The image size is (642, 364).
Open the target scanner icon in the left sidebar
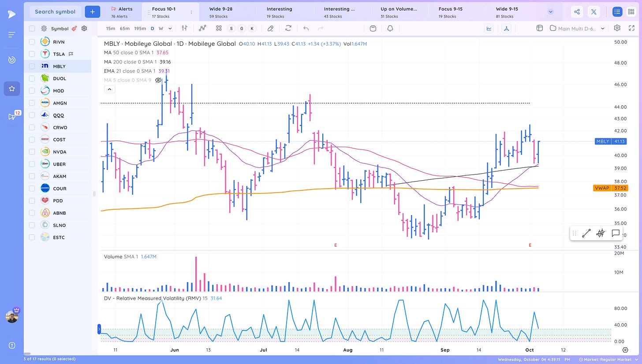12,59
